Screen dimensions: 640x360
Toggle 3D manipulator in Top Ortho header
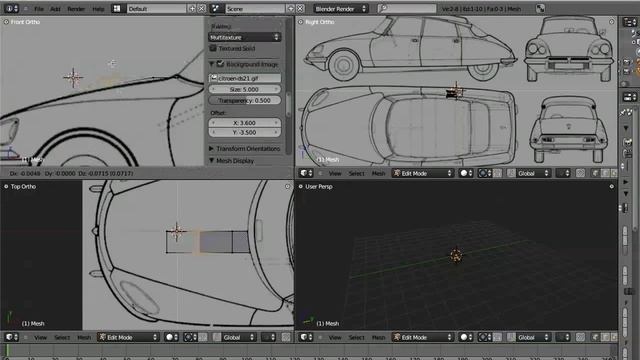click(x=216, y=338)
